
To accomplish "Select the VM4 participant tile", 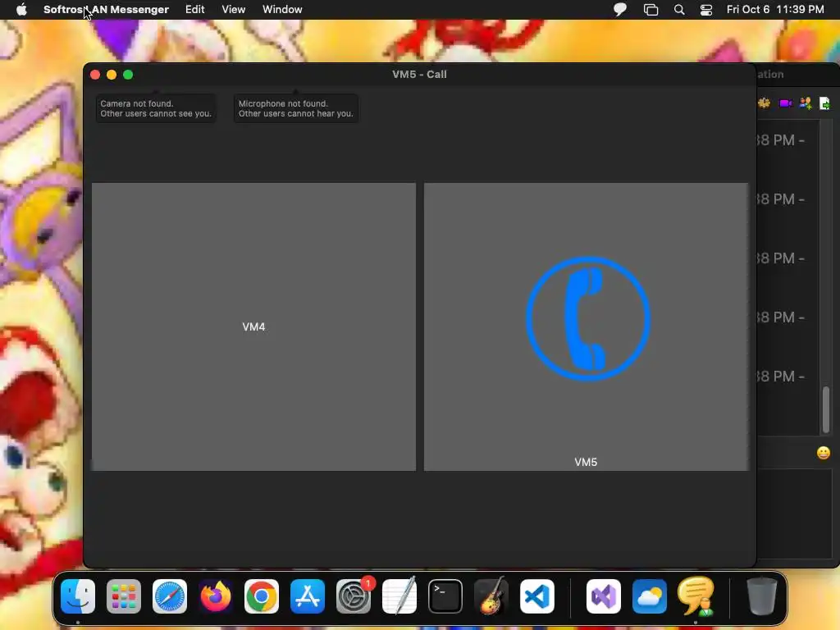I will pos(253,326).
